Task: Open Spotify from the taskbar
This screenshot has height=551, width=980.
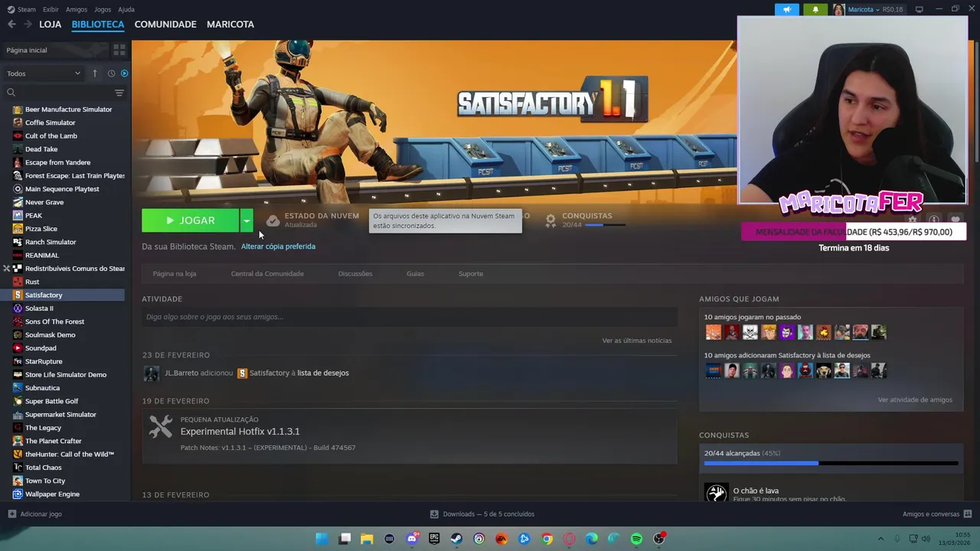Action: (636, 539)
